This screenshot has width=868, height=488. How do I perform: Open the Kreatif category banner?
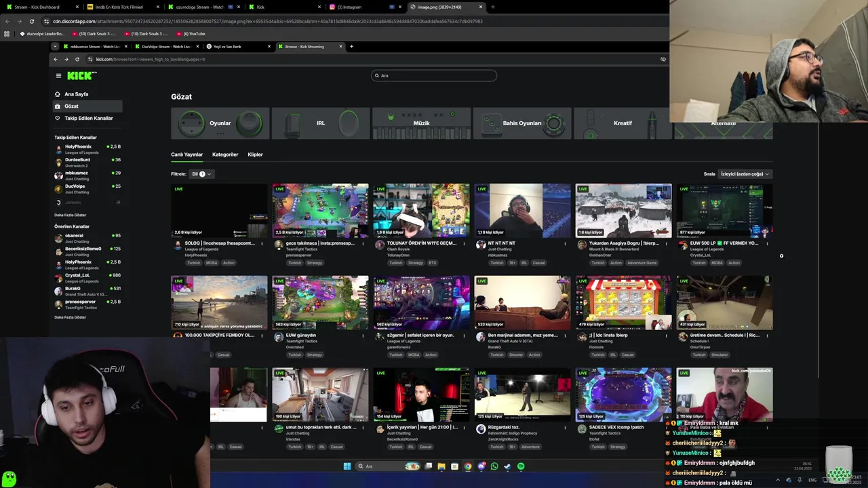coord(623,123)
